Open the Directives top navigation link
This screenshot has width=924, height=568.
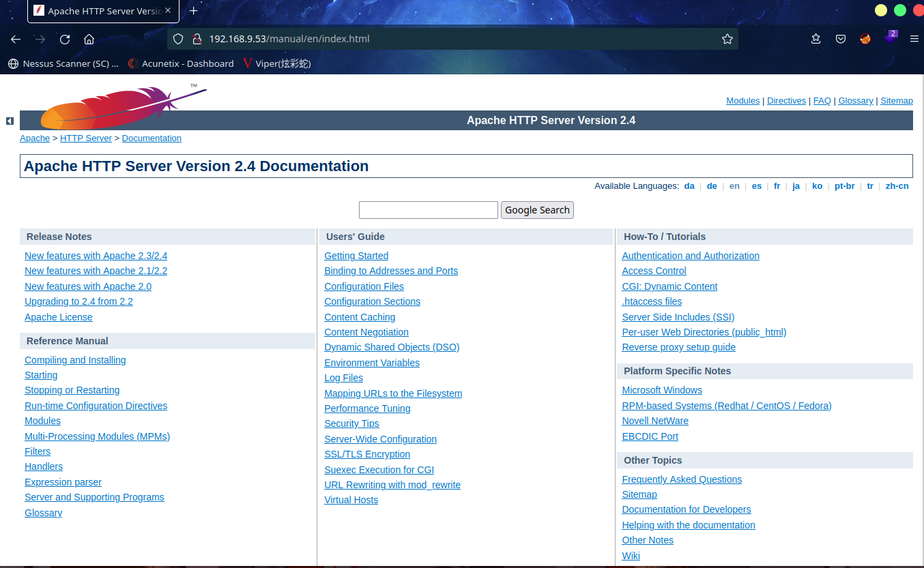point(786,100)
